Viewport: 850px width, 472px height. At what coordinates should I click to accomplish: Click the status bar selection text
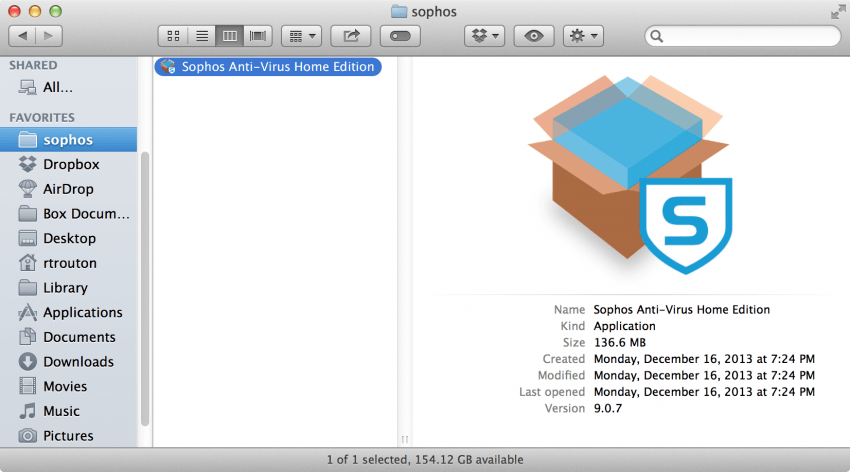(x=425, y=460)
